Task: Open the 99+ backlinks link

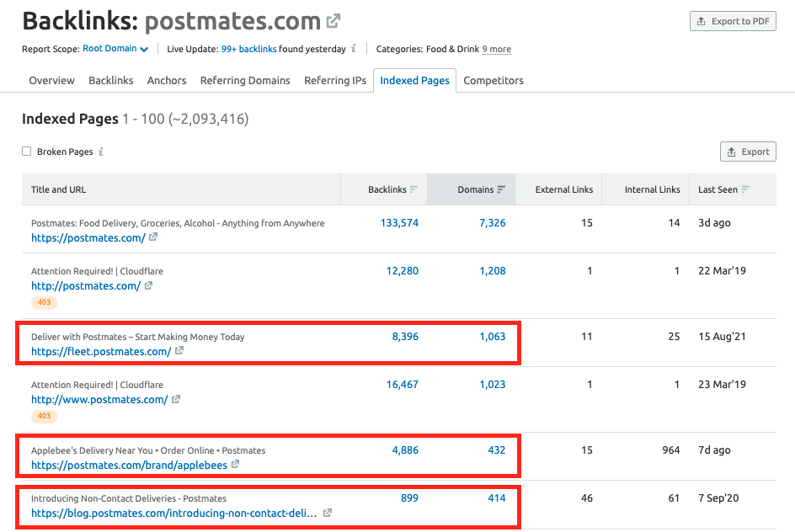Action: click(x=249, y=50)
